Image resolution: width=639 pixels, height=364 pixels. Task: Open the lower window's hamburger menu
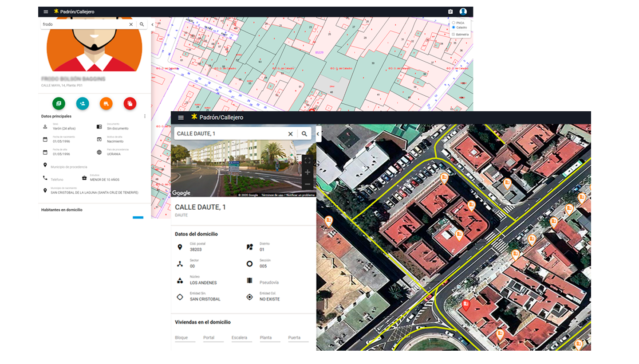[181, 117]
